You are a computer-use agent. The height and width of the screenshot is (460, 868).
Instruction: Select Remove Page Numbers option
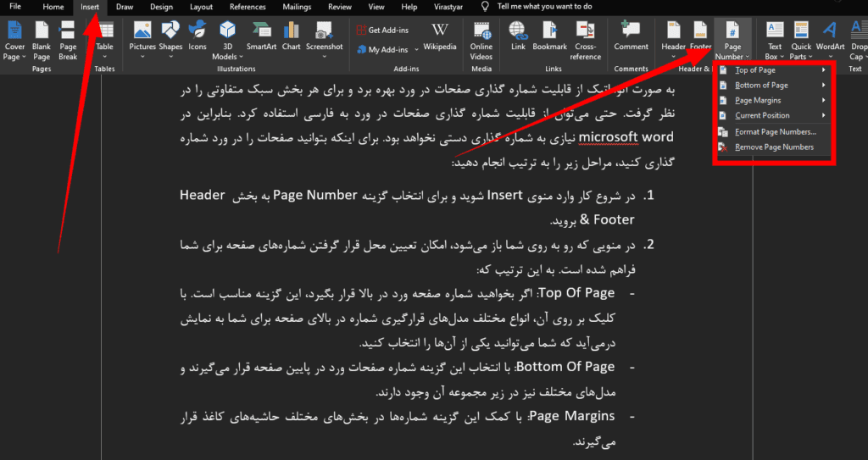pos(774,147)
